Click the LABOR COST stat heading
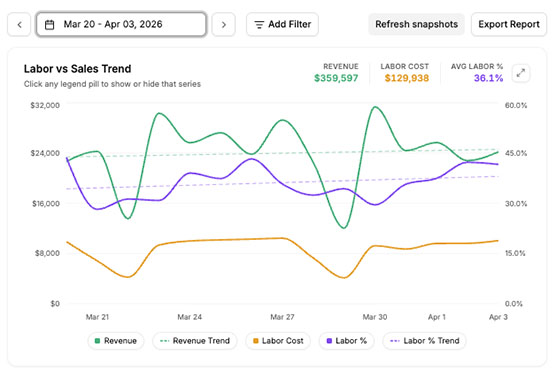Screen dimensions: 556x378 [x=405, y=67]
